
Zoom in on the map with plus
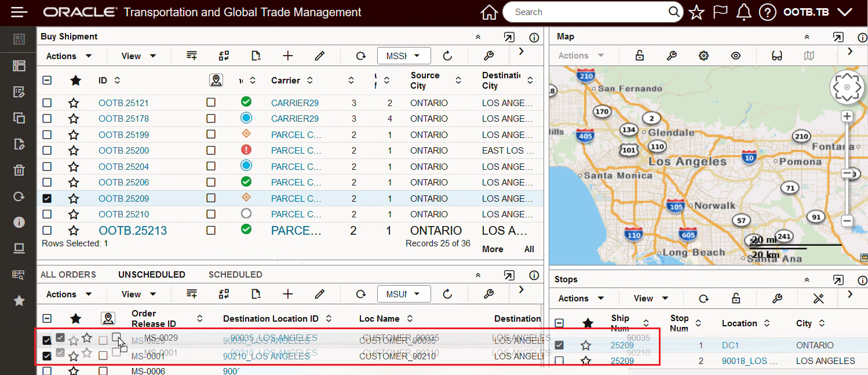(847, 116)
